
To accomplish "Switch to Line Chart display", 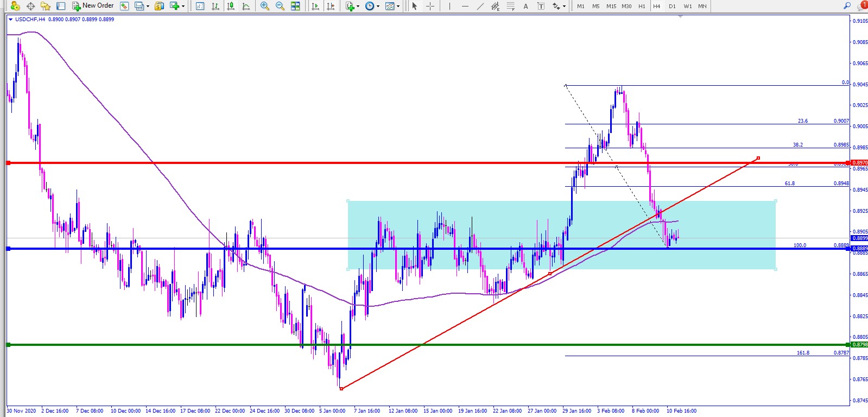I will [246, 6].
